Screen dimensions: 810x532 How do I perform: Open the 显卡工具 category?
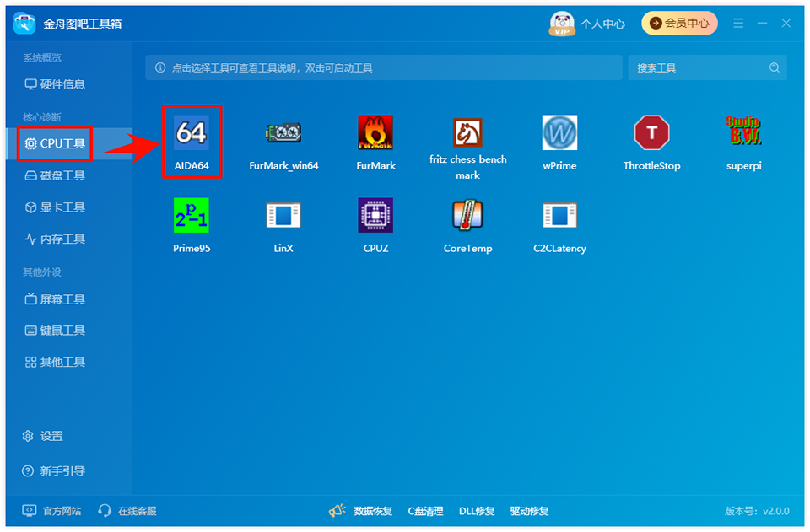55,207
